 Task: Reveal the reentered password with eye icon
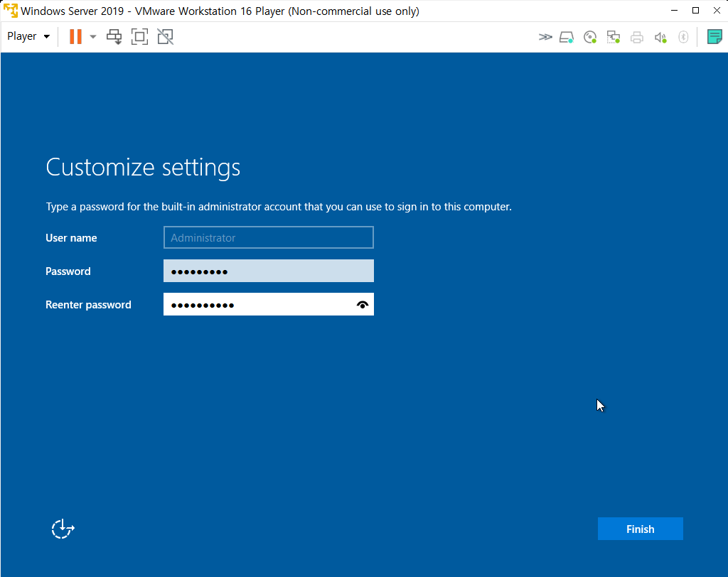pyautogui.click(x=362, y=305)
